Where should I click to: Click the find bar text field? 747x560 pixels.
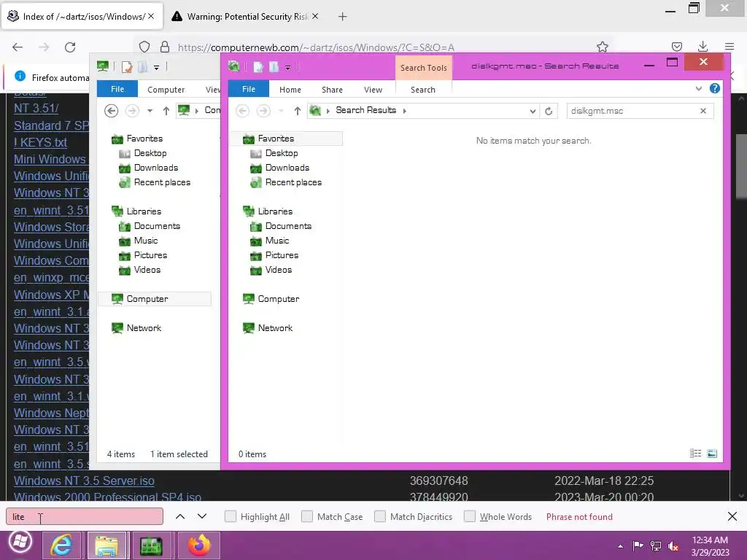pyautogui.click(x=85, y=517)
